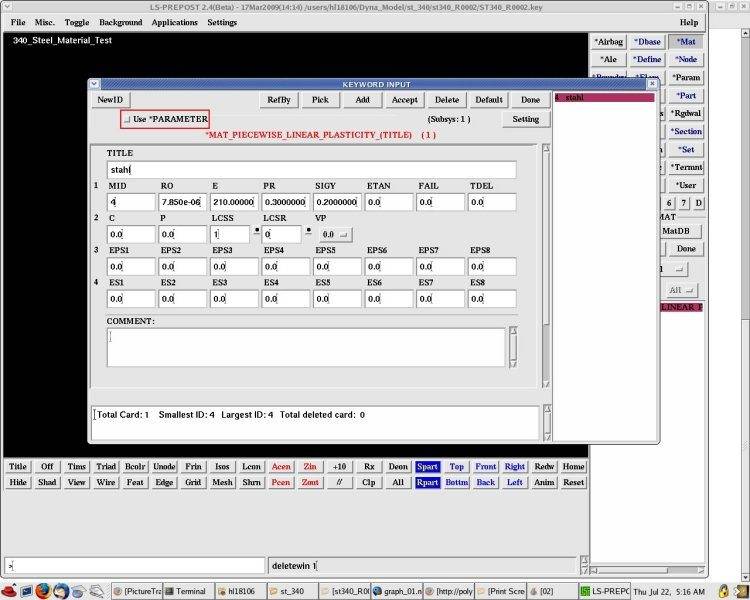Viewport: 750px width, 600px height.
Task: Click the right panel horizontal scrollbar
Action: [x=648, y=570]
